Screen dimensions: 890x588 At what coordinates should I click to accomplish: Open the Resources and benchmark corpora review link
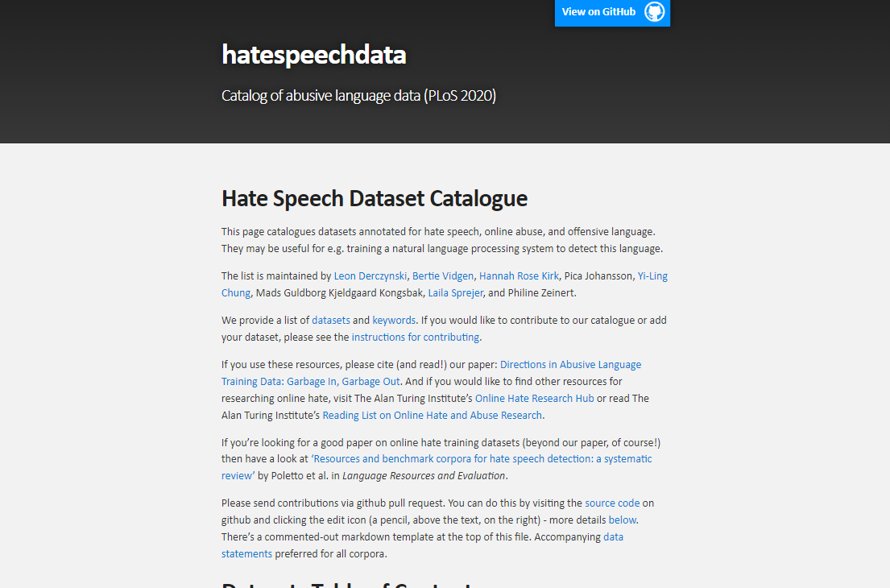point(482,458)
